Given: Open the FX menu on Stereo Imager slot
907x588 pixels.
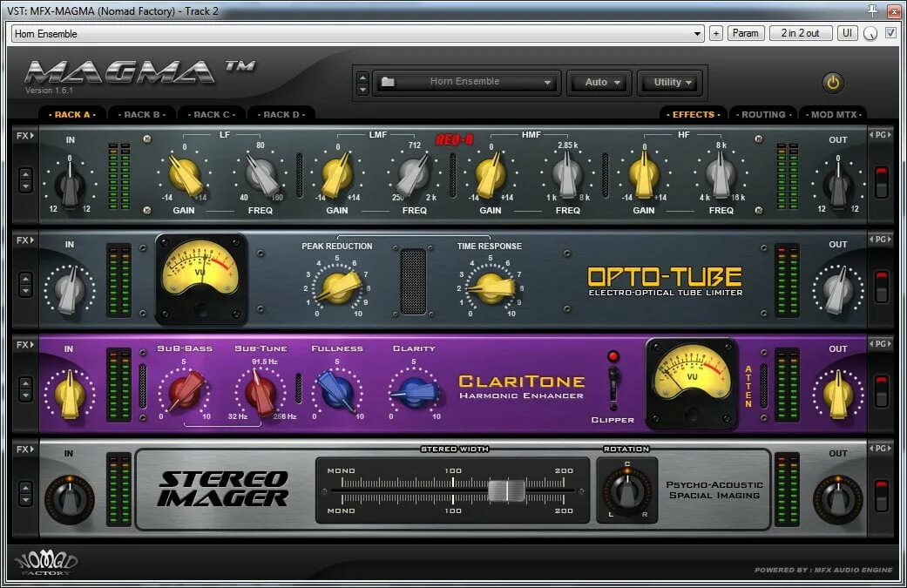Looking at the screenshot, I should [x=25, y=449].
